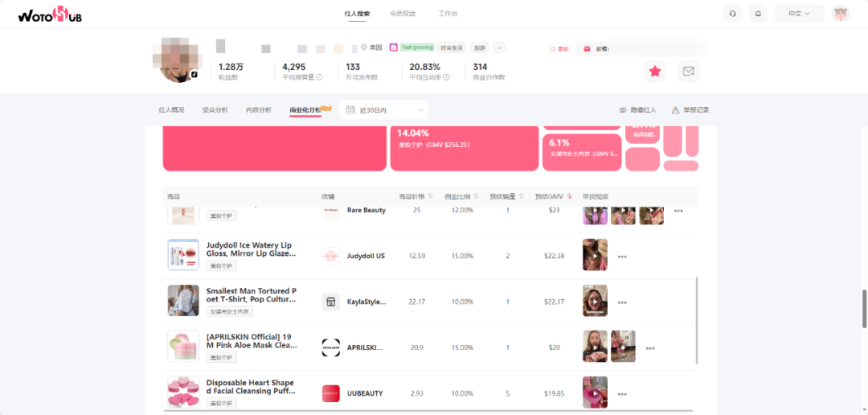The width and height of the screenshot is (868, 415).
Task: Click 隐藏红人 to hide this influencer
Action: [x=637, y=109]
